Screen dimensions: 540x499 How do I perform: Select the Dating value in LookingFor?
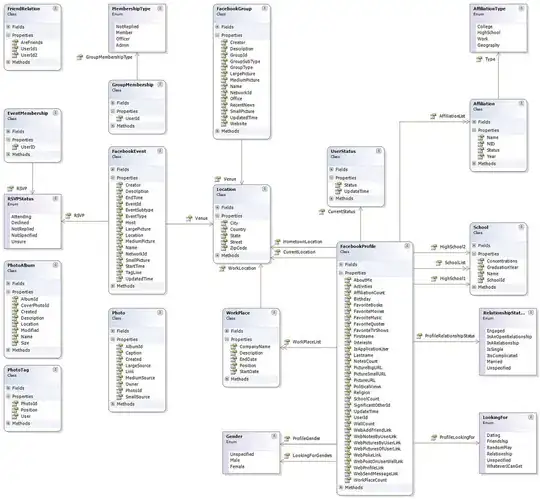(493, 435)
